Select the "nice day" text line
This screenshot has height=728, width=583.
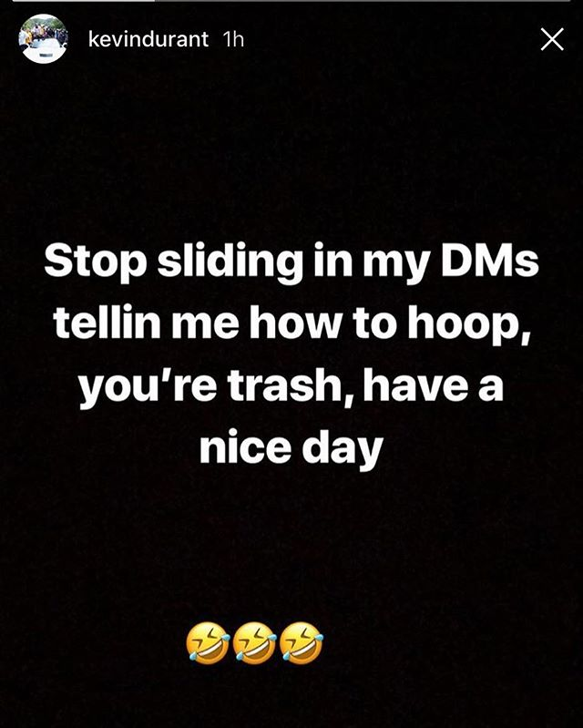tap(291, 449)
